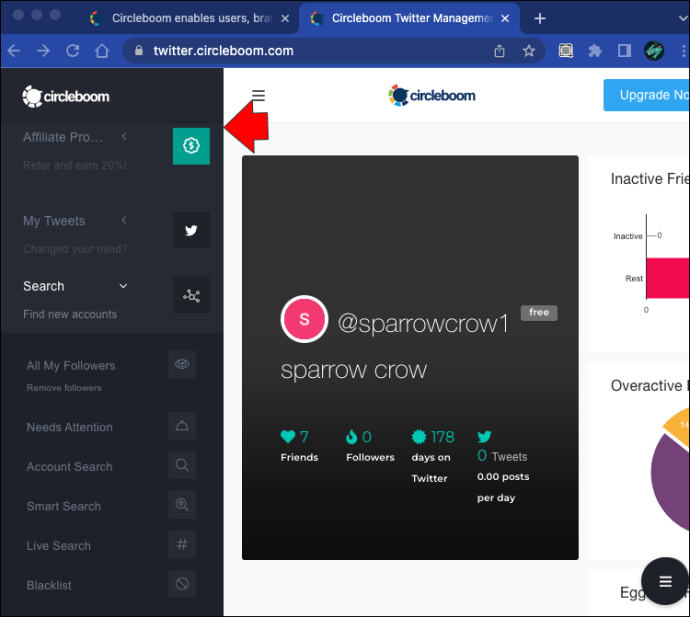
Task: Close the 'Circleboom Twitter Management' tab
Action: [505, 18]
